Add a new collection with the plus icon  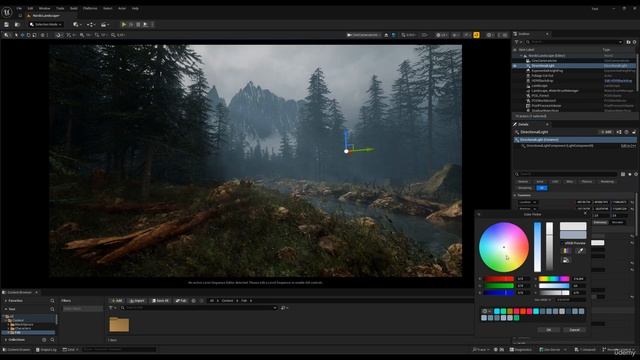(44, 340)
